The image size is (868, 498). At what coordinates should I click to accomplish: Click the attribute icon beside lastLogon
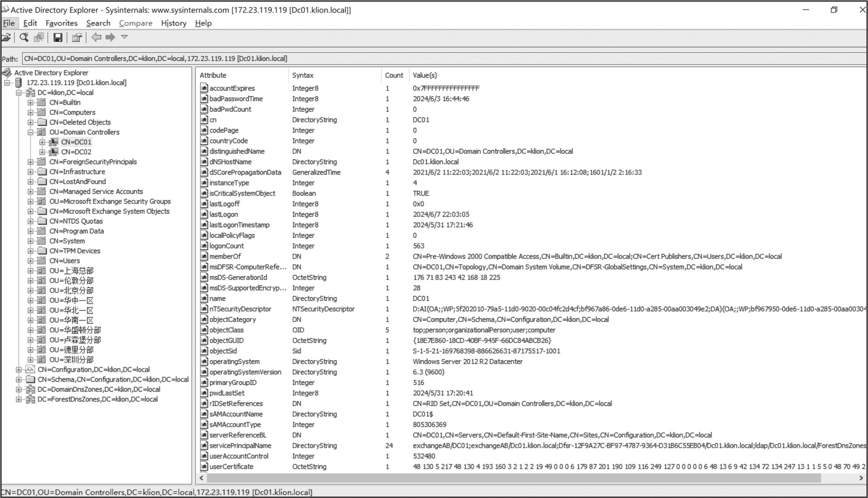204,214
